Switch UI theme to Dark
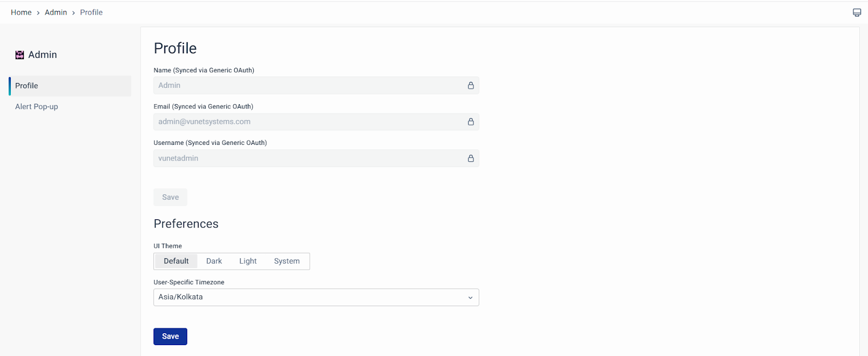 [214, 261]
